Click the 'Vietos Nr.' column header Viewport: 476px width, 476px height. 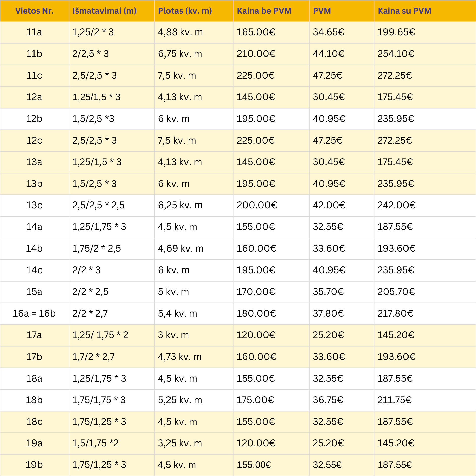tap(34, 11)
